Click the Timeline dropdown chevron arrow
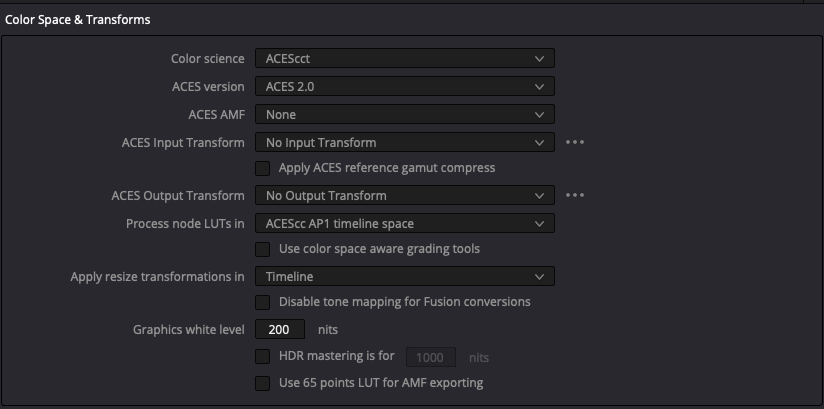Viewport: 824px width, 409px height. tap(540, 276)
